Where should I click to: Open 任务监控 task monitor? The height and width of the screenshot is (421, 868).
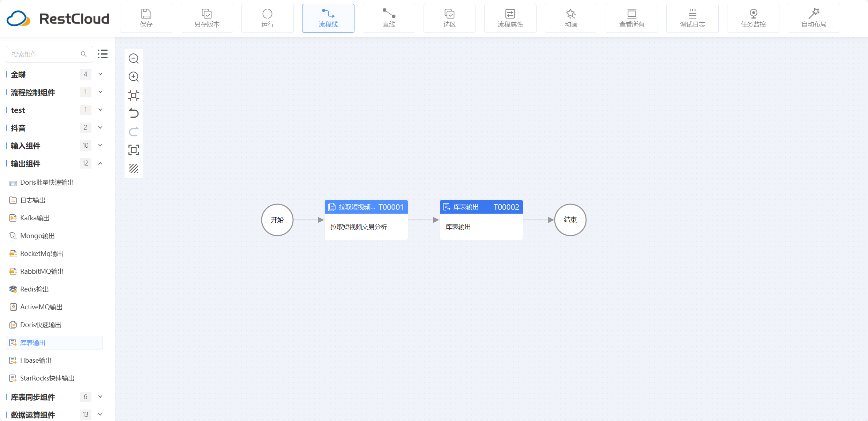tap(753, 19)
